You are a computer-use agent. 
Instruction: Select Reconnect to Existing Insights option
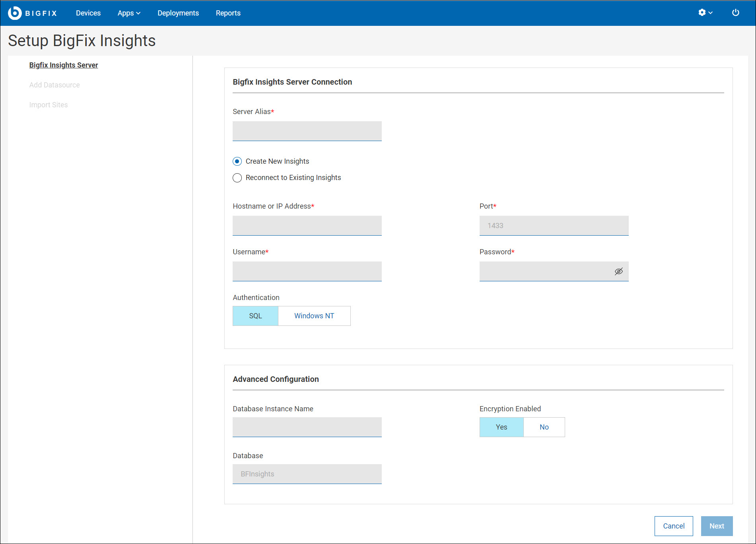(237, 178)
